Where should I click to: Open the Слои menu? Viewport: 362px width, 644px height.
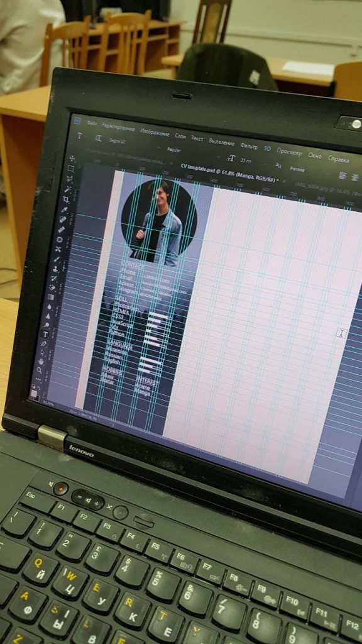pyautogui.click(x=180, y=136)
